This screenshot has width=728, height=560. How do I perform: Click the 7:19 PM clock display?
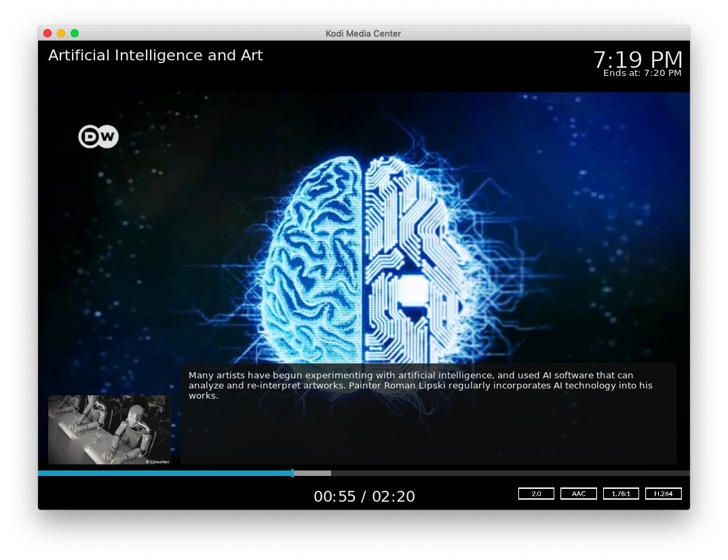click(x=637, y=59)
